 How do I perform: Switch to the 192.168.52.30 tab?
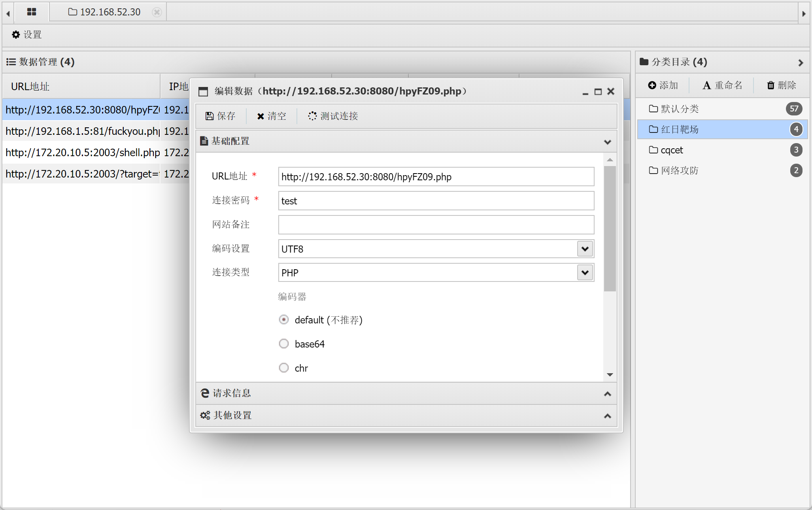pos(105,12)
